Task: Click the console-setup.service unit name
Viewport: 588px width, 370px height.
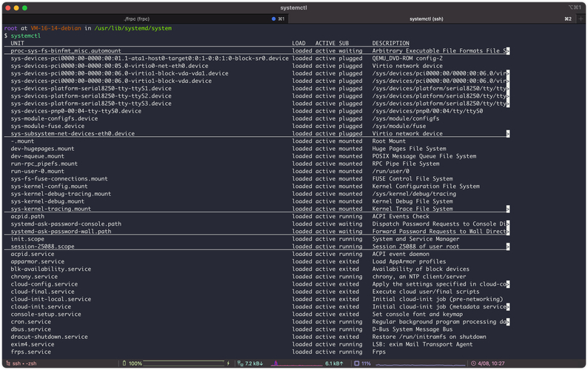Action: [x=46, y=314]
